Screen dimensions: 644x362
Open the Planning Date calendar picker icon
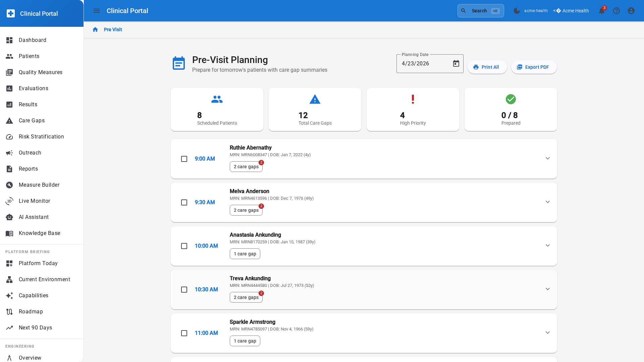pyautogui.click(x=456, y=63)
